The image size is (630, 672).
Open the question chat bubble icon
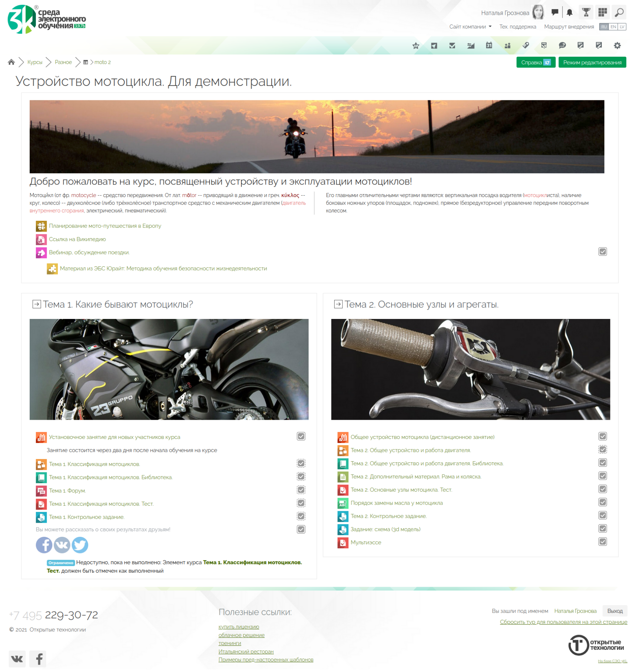[x=562, y=46]
